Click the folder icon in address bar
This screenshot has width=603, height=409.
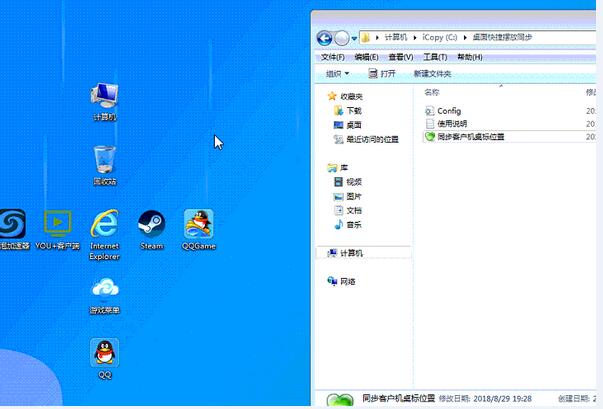(366, 37)
